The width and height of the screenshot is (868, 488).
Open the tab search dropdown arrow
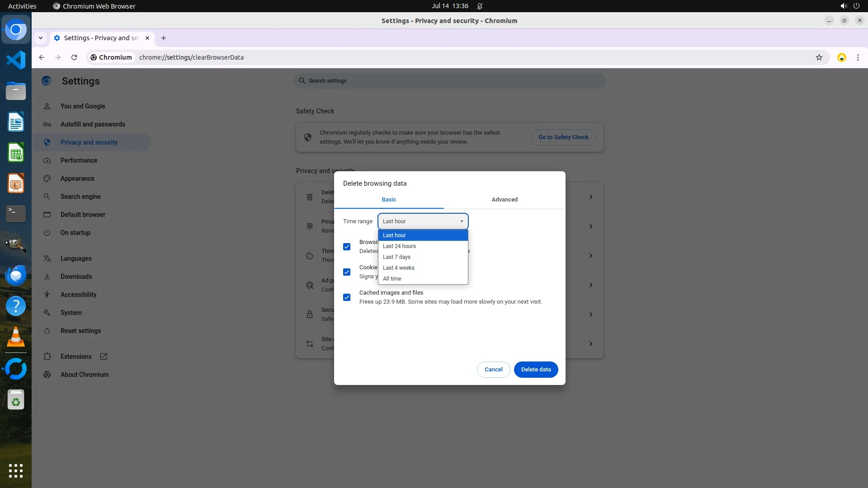pos(41,38)
